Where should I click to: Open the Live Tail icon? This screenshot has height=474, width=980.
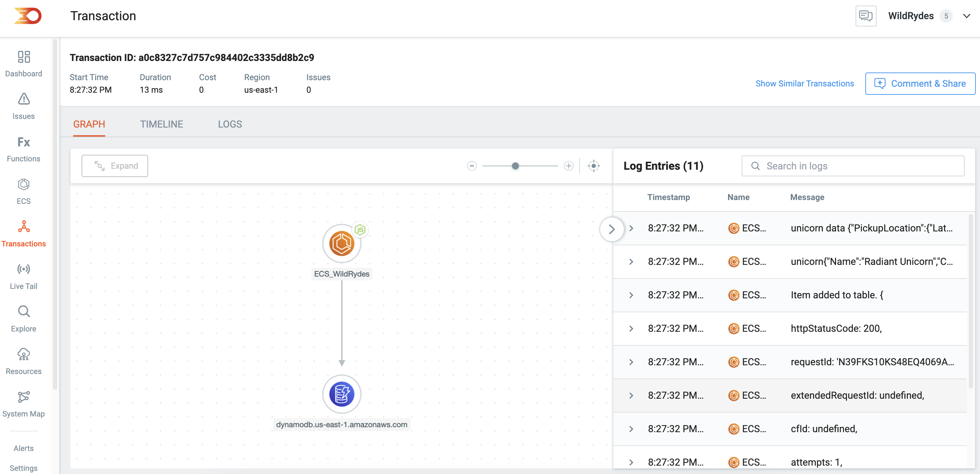24,269
